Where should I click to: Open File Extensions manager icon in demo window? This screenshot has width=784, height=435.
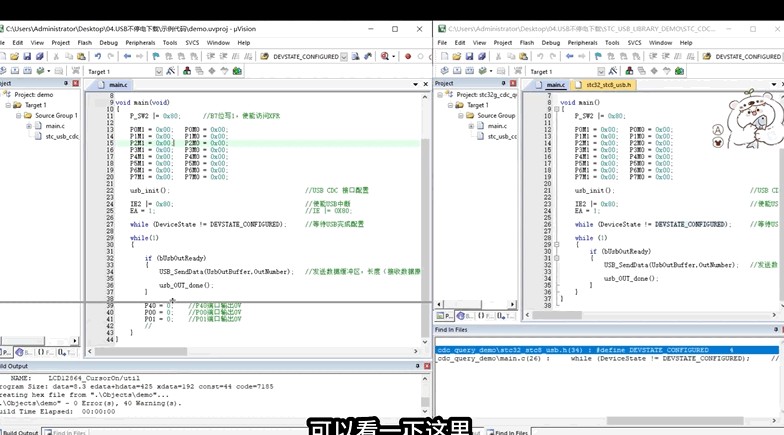tap(186, 71)
